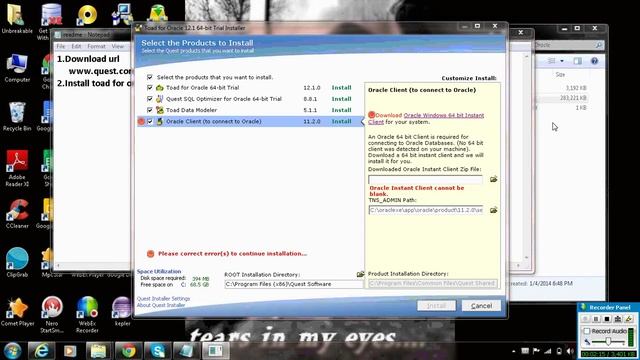Click the Downloaded Oracle Instant Client Zip field

coord(425,179)
